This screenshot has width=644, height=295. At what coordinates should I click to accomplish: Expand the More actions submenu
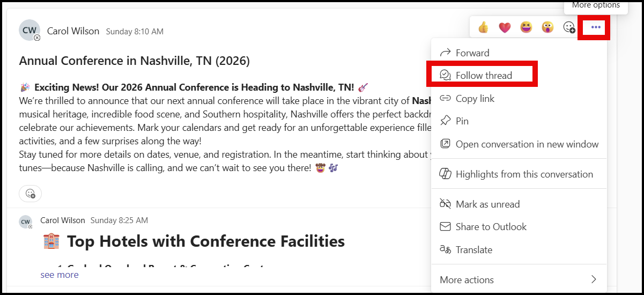point(518,279)
